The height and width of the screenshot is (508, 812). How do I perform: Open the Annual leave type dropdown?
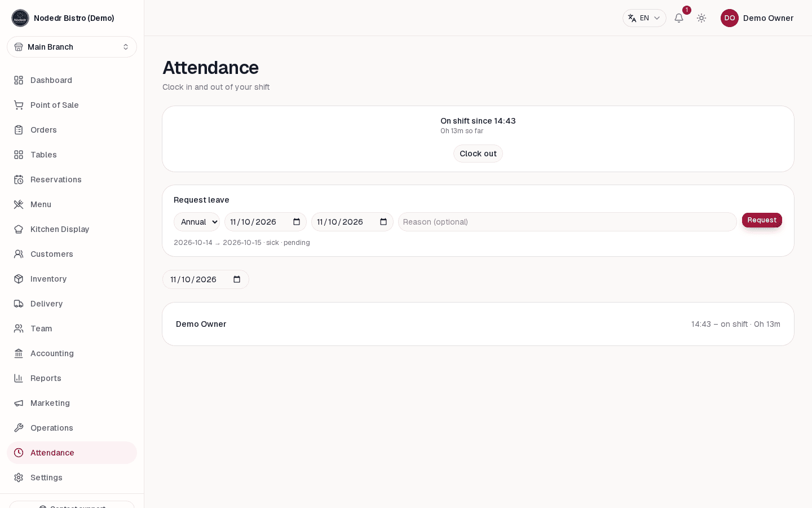[197, 222]
